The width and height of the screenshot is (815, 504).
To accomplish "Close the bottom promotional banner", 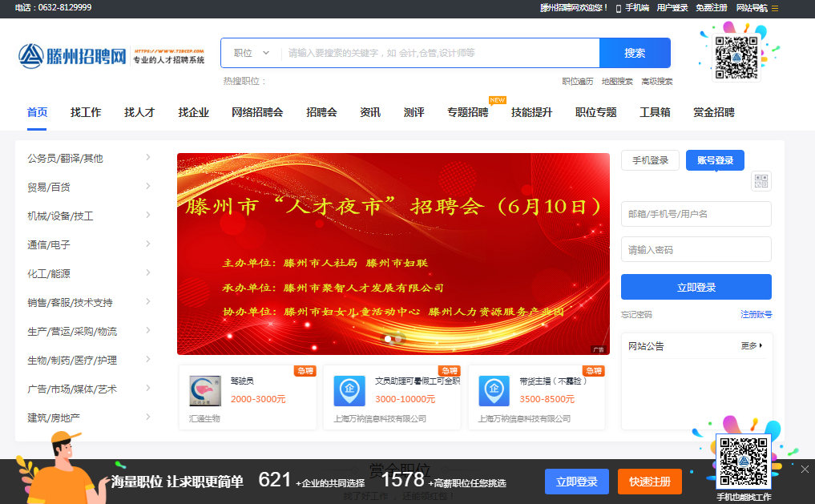I will 805,470.
